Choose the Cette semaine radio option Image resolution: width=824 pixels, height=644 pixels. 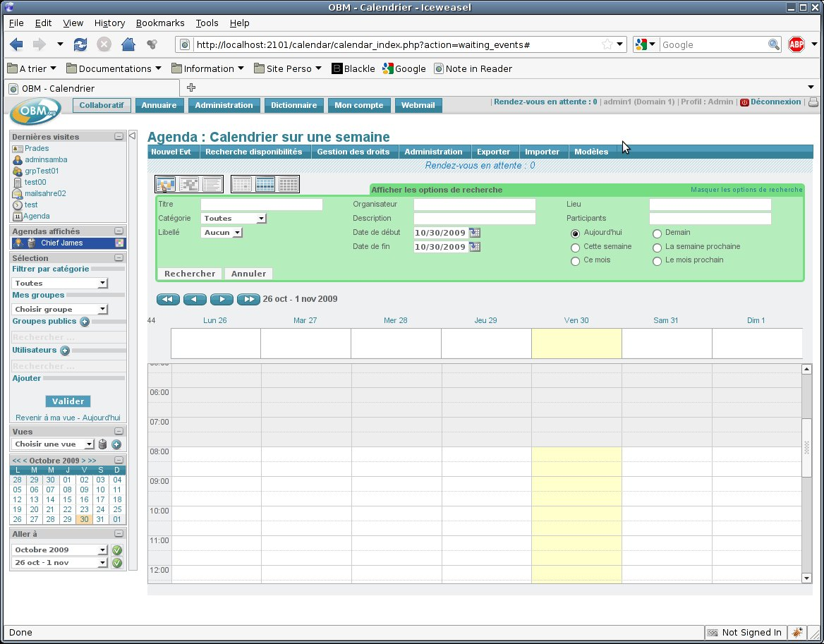point(576,248)
